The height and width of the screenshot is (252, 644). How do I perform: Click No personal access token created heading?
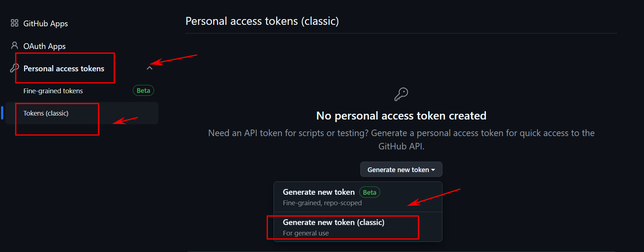coord(401,116)
